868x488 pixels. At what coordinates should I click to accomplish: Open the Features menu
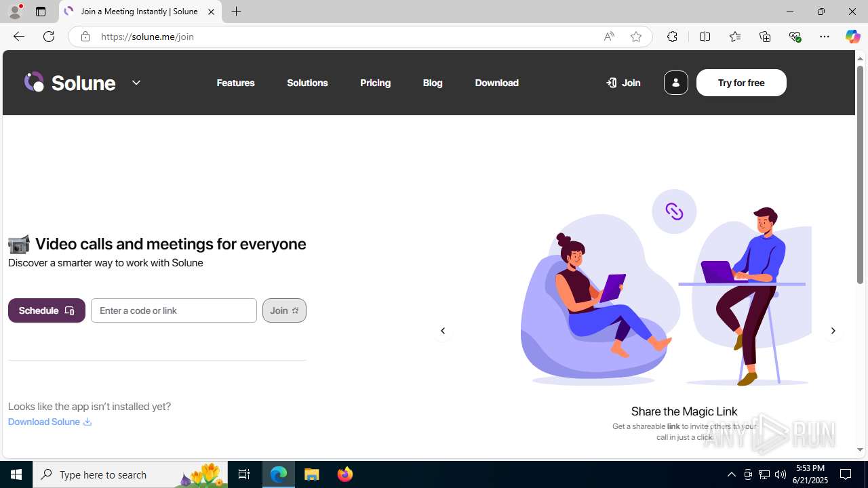(x=236, y=83)
